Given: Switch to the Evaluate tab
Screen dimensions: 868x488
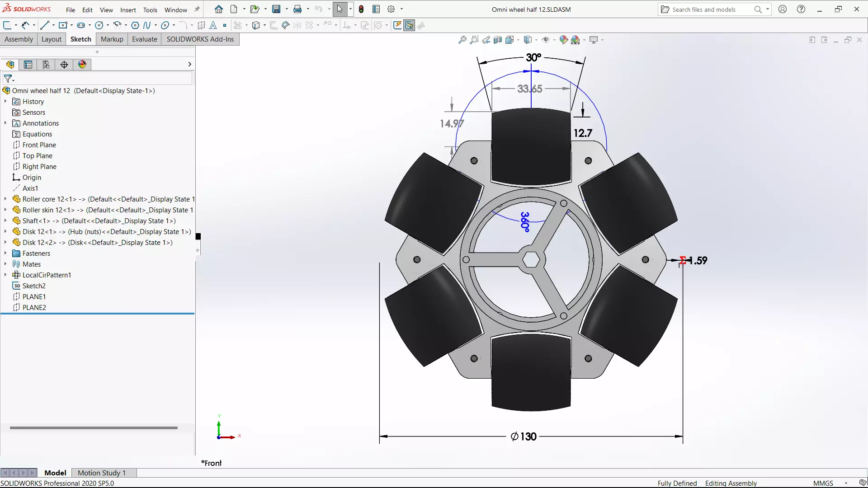Looking at the screenshot, I should pyautogui.click(x=145, y=39).
